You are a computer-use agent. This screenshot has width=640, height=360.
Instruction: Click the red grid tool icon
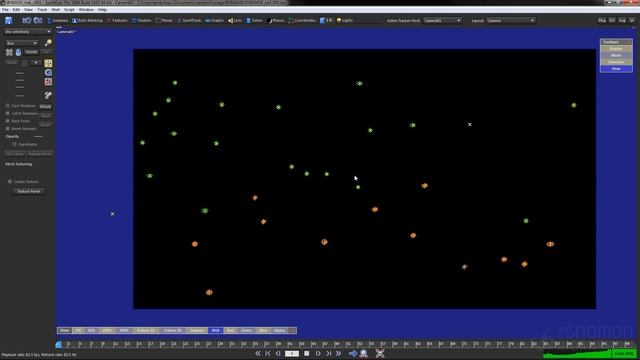tap(48, 82)
